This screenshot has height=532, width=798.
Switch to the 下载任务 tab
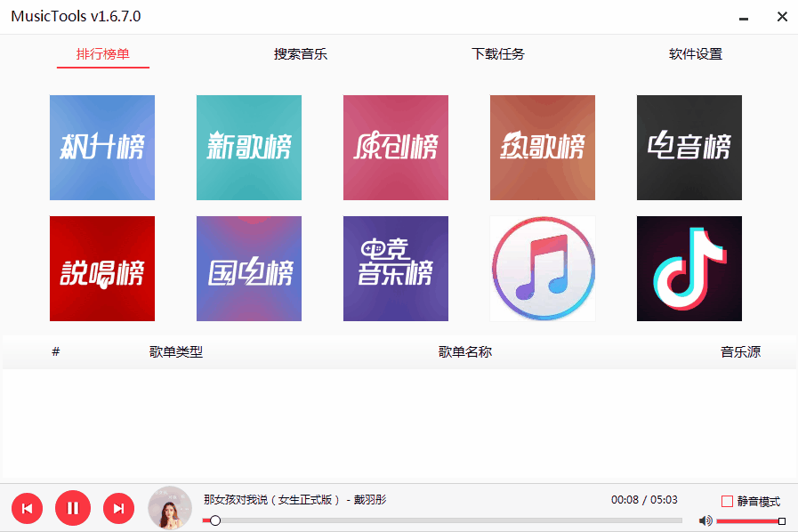[x=497, y=54]
